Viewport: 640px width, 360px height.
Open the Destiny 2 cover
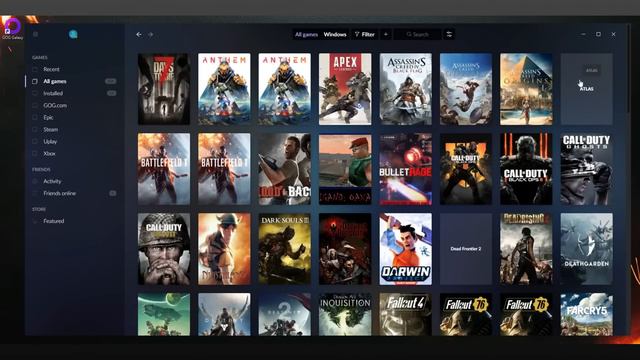[x=284, y=314]
